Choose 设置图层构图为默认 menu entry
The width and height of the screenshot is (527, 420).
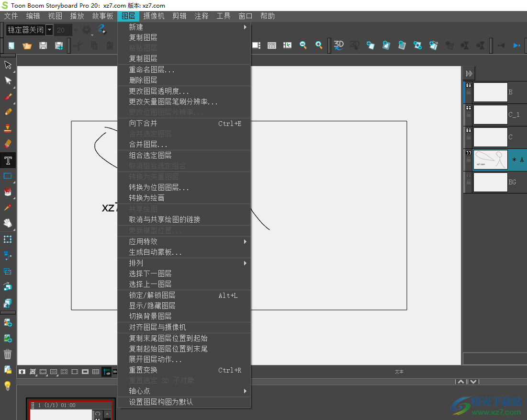point(184,402)
